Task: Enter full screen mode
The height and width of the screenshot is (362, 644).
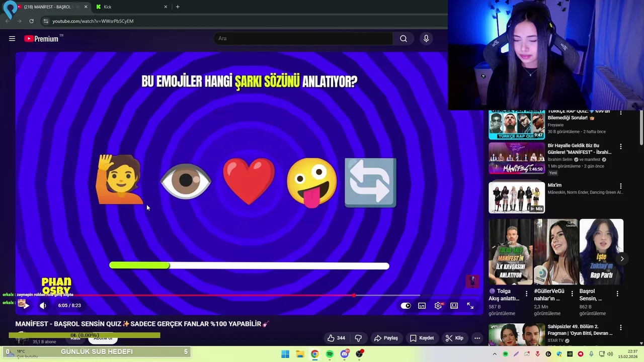Action: point(470,306)
